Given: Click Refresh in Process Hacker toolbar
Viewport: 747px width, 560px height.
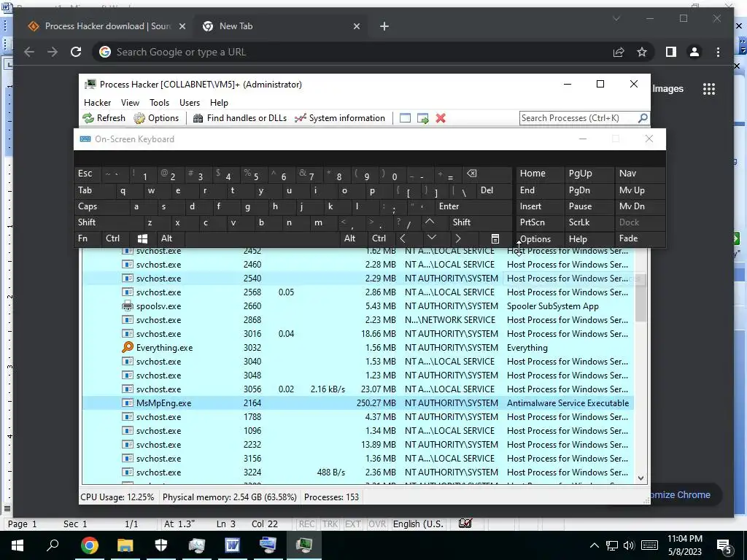Looking at the screenshot, I should [x=104, y=118].
